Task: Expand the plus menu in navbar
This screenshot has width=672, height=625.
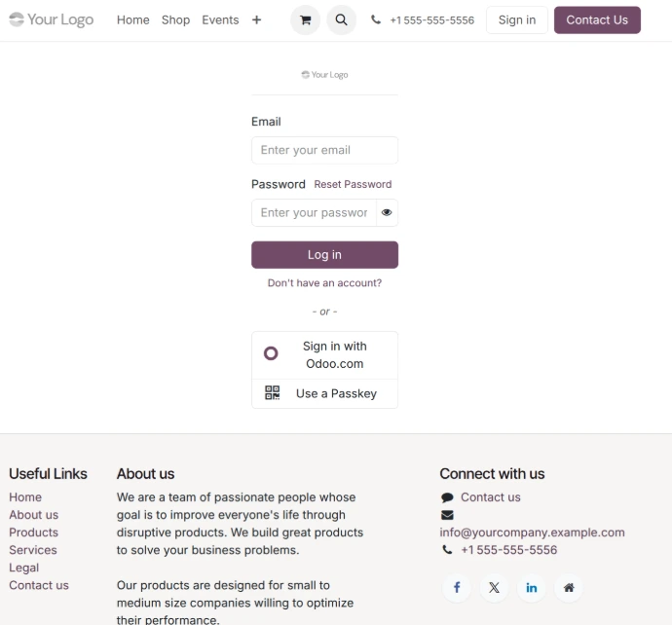Action: (x=256, y=19)
